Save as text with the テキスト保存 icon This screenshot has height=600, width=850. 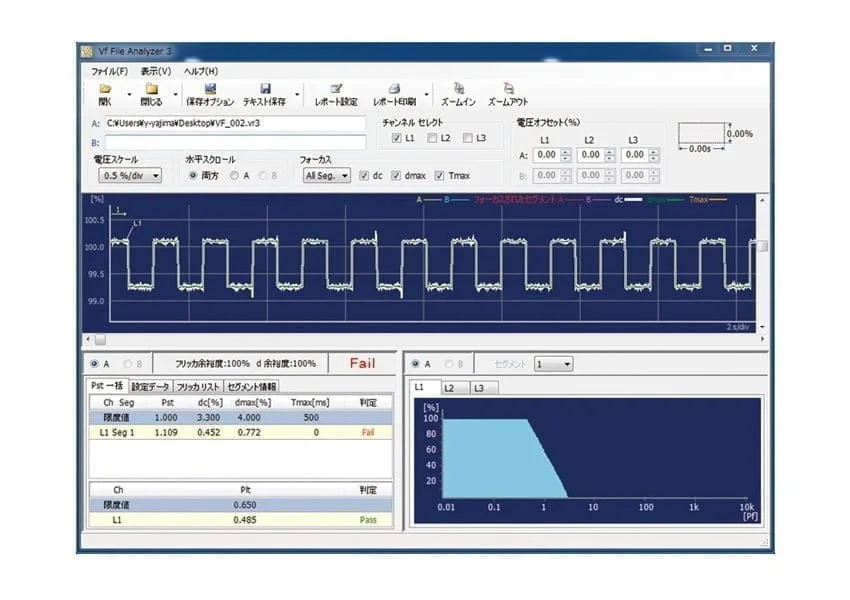tap(265, 89)
